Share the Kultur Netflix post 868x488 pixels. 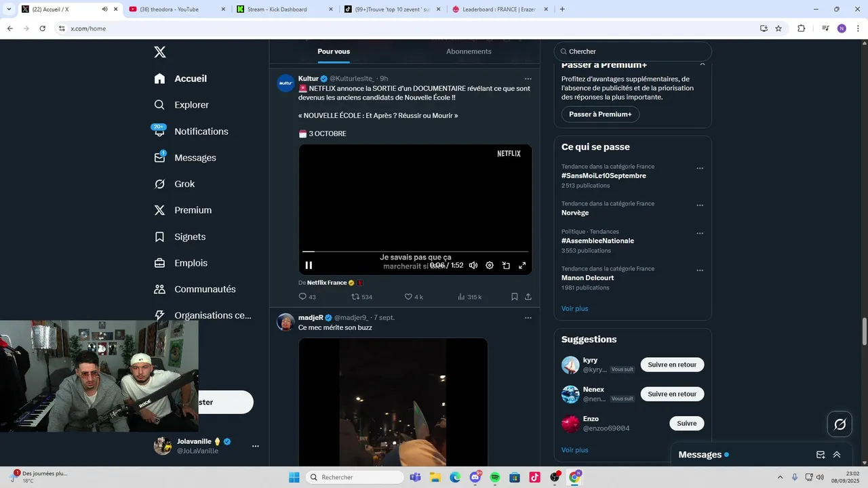(528, 297)
